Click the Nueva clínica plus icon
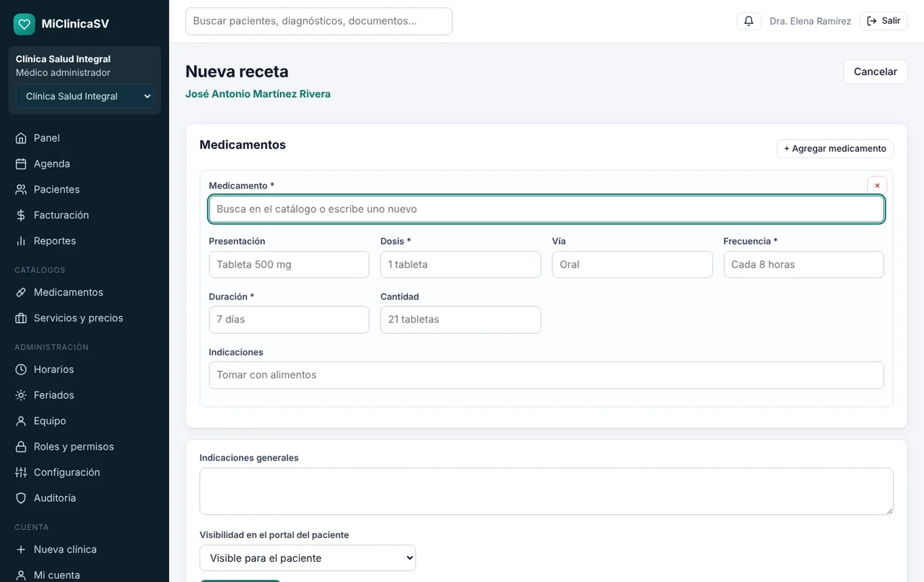The width and height of the screenshot is (924, 582). [21, 550]
